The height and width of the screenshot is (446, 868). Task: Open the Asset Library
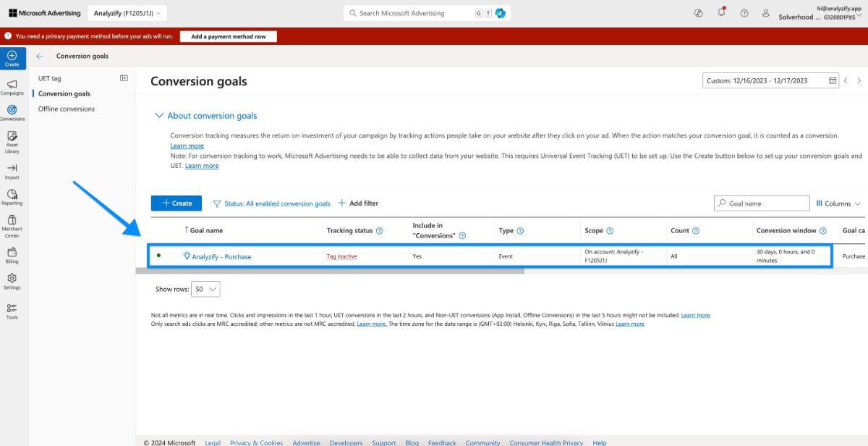[12, 142]
